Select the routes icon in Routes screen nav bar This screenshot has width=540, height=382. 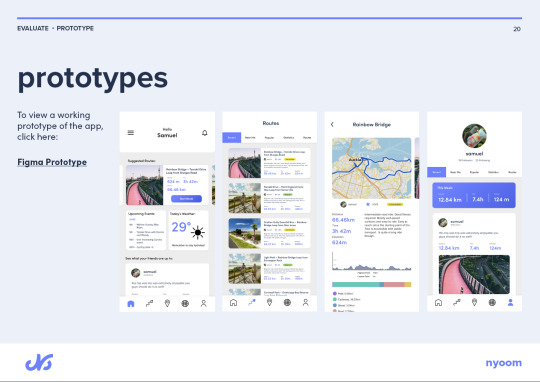click(x=252, y=302)
